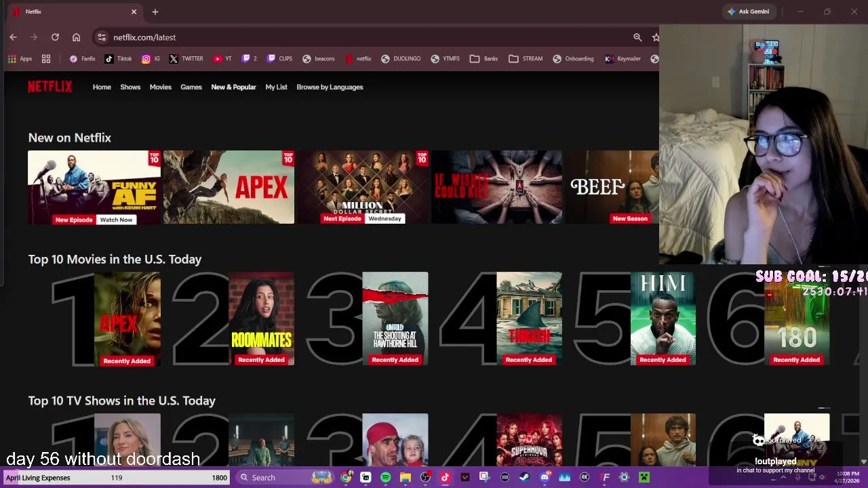The height and width of the screenshot is (488, 868).
Task: Open TikTok Live Studio from the taskbar
Action: (x=445, y=477)
